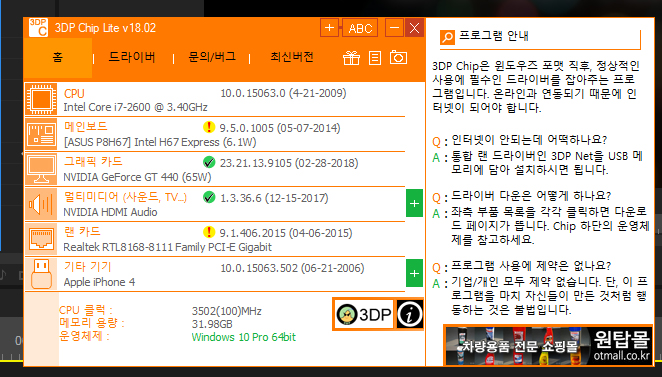Select the 홈 tab
Screen dimensions: 662x377
(58, 57)
